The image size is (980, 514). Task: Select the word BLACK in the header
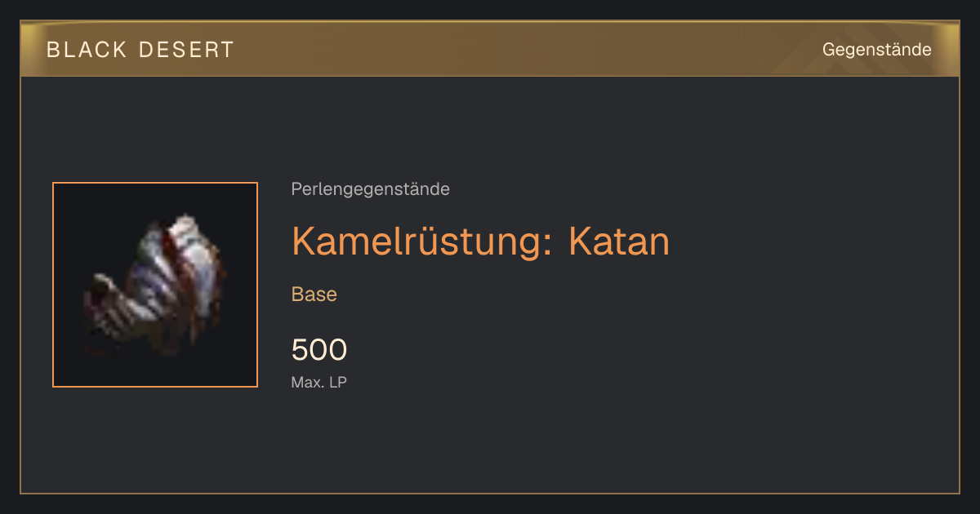[x=87, y=50]
